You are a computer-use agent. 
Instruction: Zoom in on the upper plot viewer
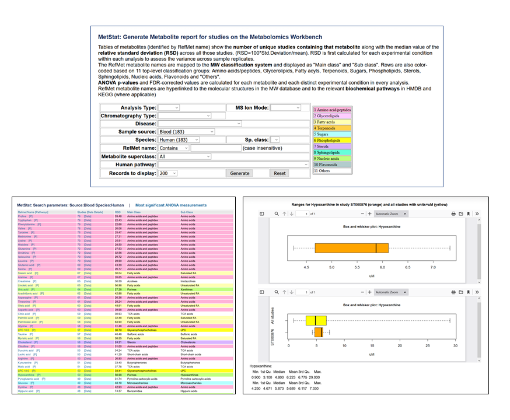pyautogui.click(x=369, y=214)
